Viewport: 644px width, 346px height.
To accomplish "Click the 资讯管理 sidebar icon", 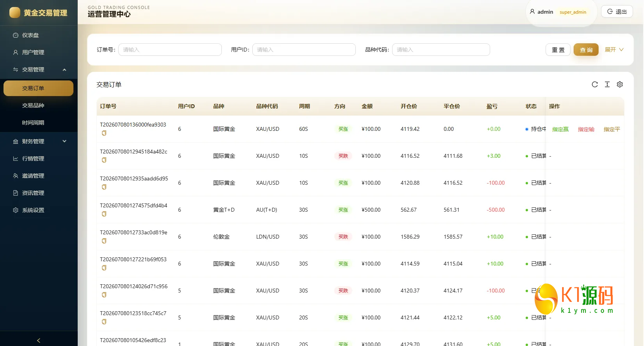I will click(x=16, y=193).
